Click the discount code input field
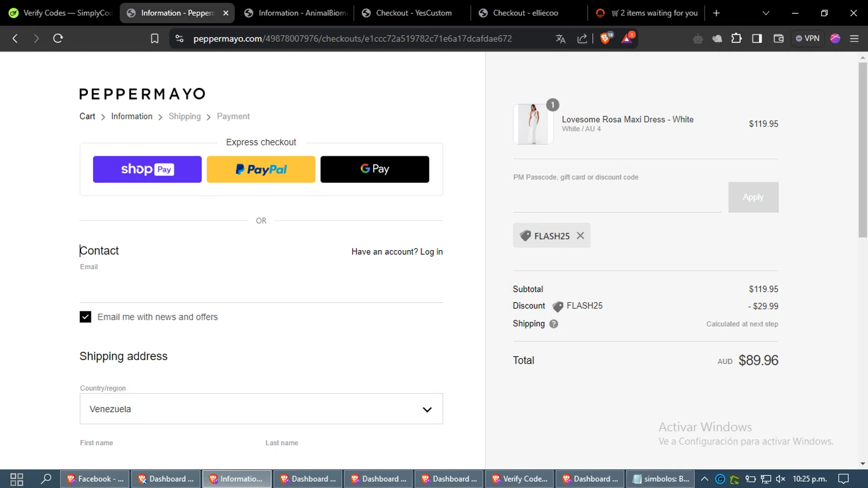 point(617,197)
